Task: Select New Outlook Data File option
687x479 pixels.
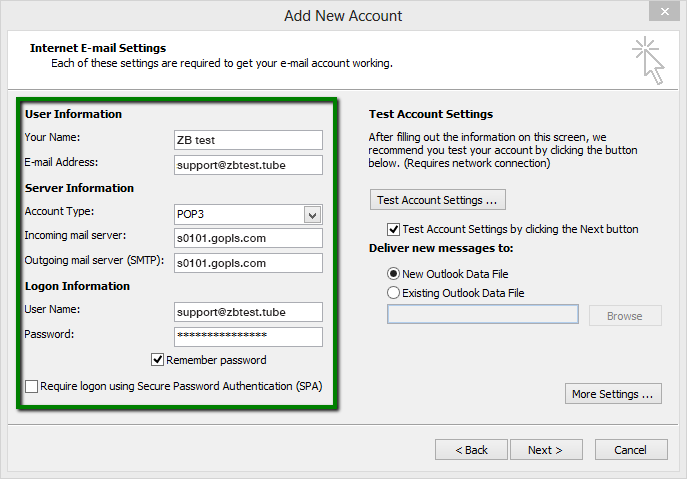Action: click(x=393, y=274)
